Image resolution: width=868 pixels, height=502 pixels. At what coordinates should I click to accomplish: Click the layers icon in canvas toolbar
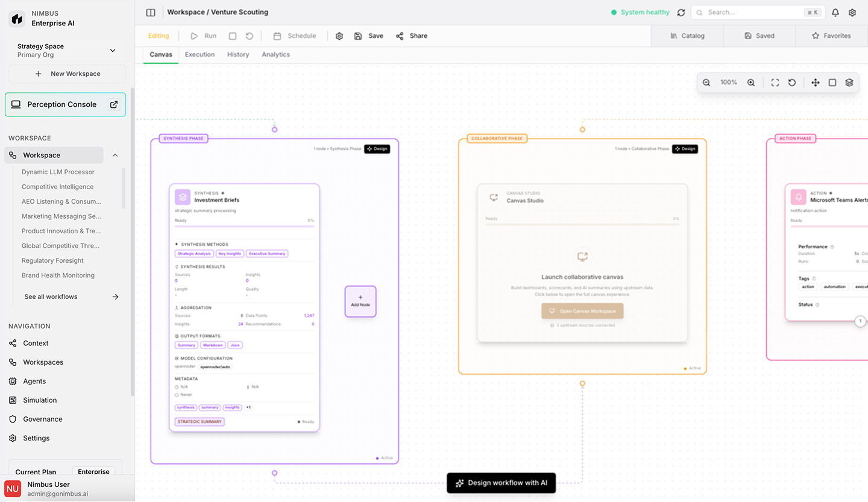849,83
